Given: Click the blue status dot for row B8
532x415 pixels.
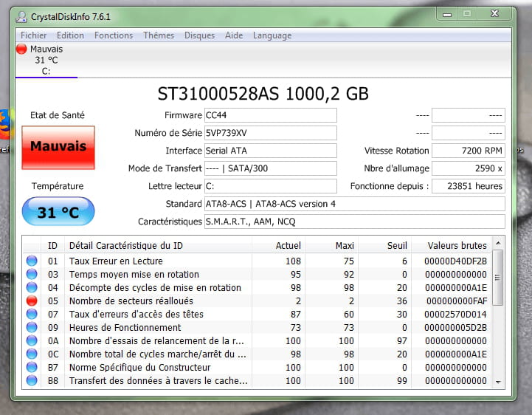Looking at the screenshot, I should [32, 380].
